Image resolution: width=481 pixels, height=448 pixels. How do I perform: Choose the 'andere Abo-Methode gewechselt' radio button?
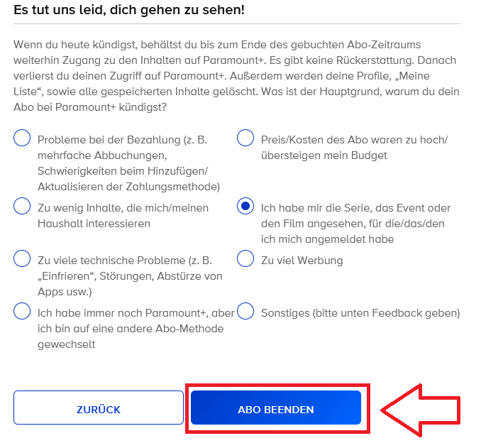22,311
